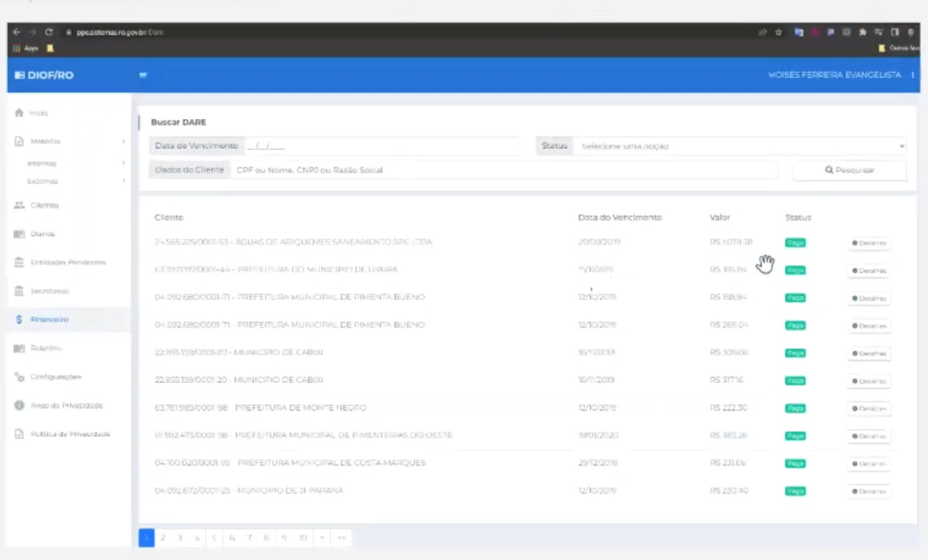Image resolution: width=928 pixels, height=560 pixels.
Task: Click the Dados do Cliente search field
Action: click(x=504, y=170)
